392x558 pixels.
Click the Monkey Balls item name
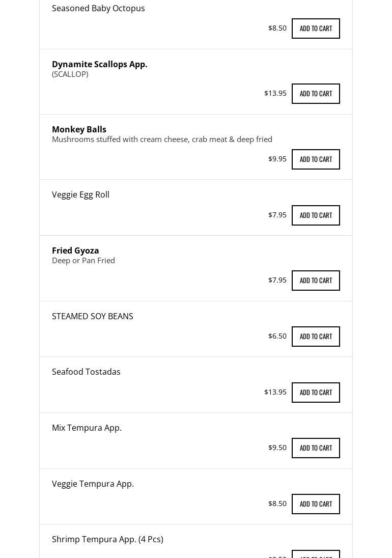[x=79, y=129]
